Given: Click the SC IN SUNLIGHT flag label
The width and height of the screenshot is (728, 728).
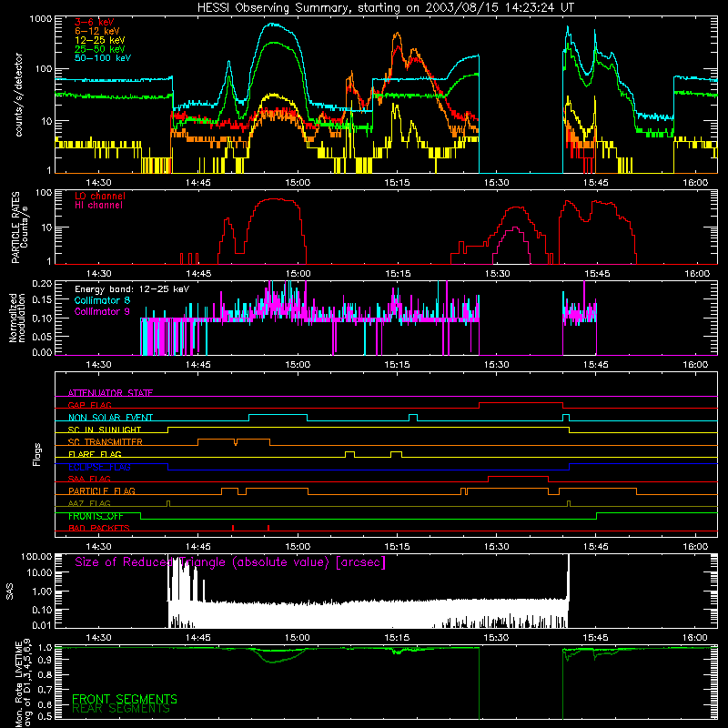Looking at the screenshot, I should [105, 430].
